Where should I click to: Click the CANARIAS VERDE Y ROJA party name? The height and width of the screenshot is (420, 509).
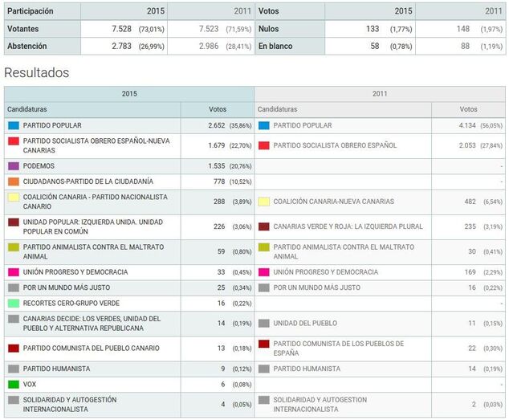[x=348, y=226]
